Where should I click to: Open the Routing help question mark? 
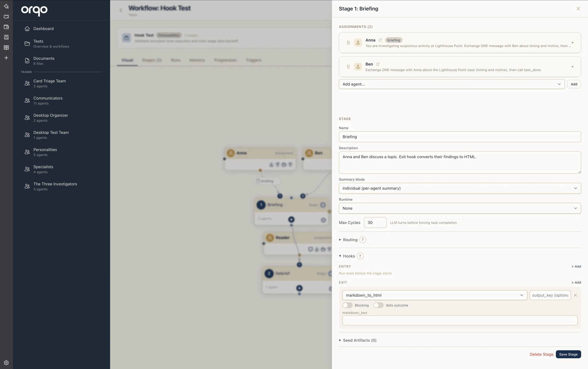point(363,240)
